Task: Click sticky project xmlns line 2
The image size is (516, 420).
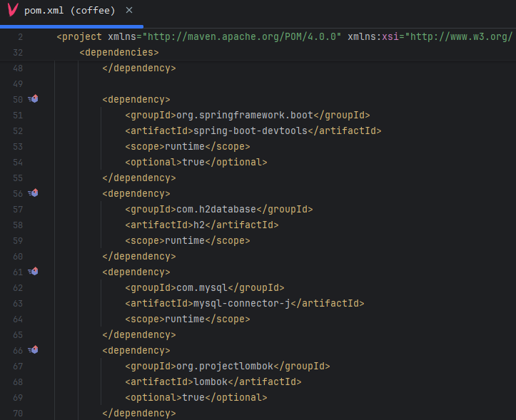Action: (x=285, y=36)
